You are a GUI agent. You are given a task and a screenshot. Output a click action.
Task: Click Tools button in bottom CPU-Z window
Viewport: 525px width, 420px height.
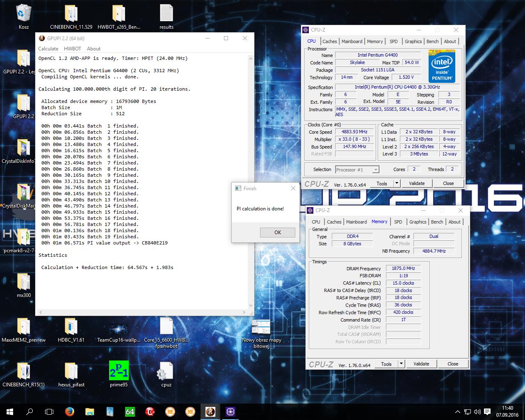pyautogui.click(x=386, y=364)
